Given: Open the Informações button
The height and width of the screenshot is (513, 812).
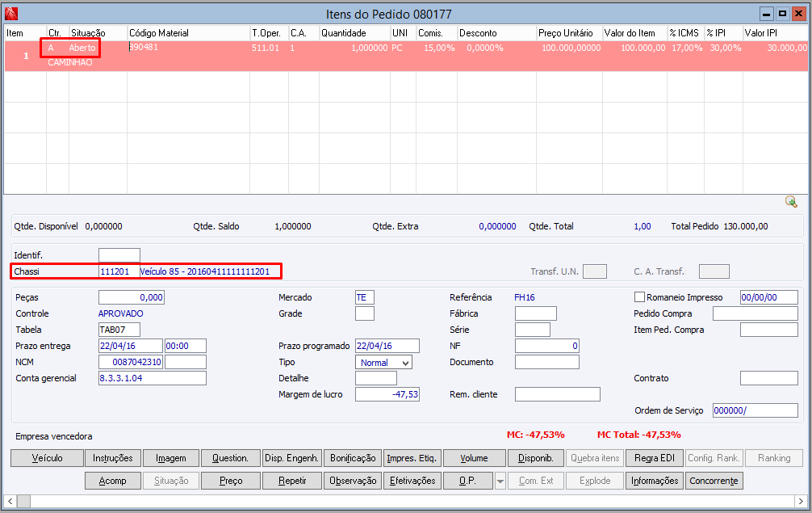Looking at the screenshot, I should 655,481.
